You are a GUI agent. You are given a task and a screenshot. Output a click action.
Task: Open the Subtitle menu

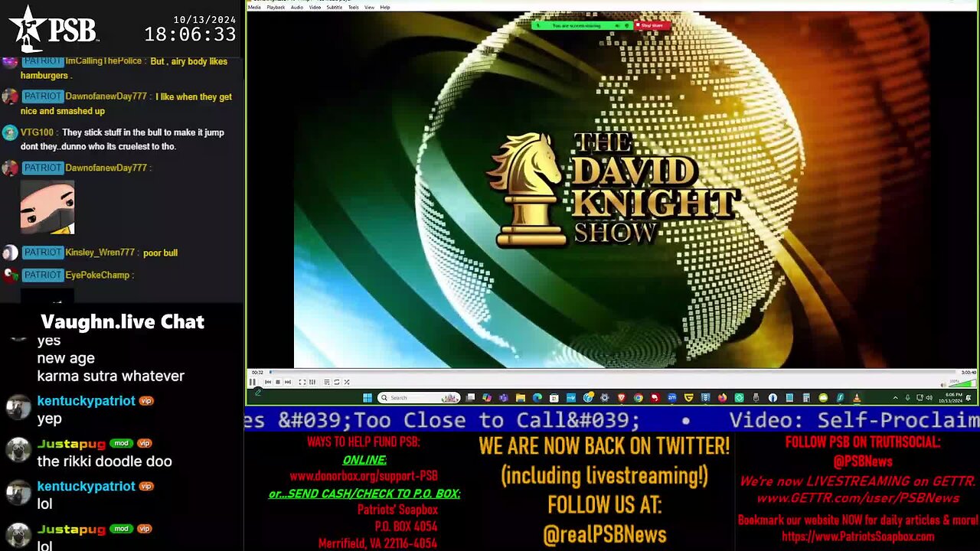point(335,7)
